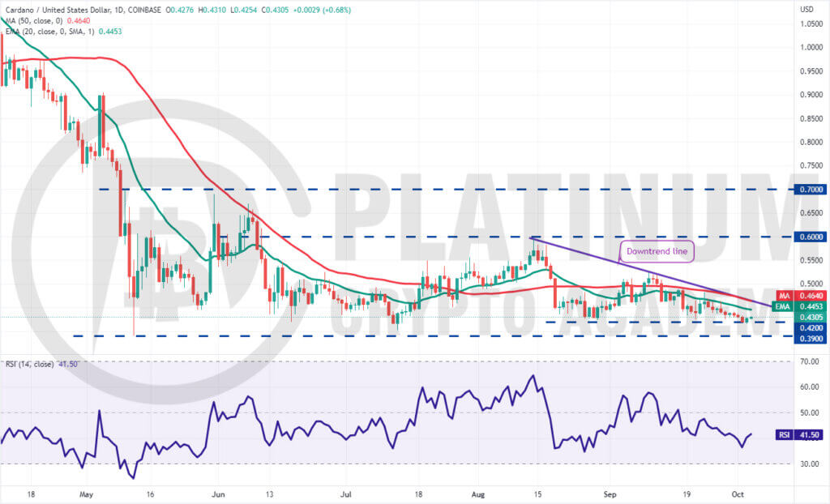Image resolution: width=830 pixels, height=504 pixels.
Task: Click the 0.8500 price axis label
Action: pyautogui.click(x=811, y=118)
